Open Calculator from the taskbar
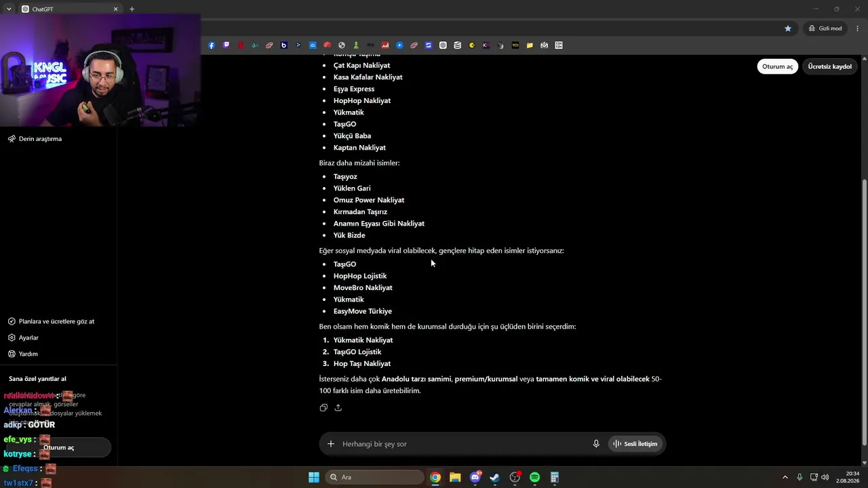The image size is (868, 488). pyautogui.click(x=554, y=477)
